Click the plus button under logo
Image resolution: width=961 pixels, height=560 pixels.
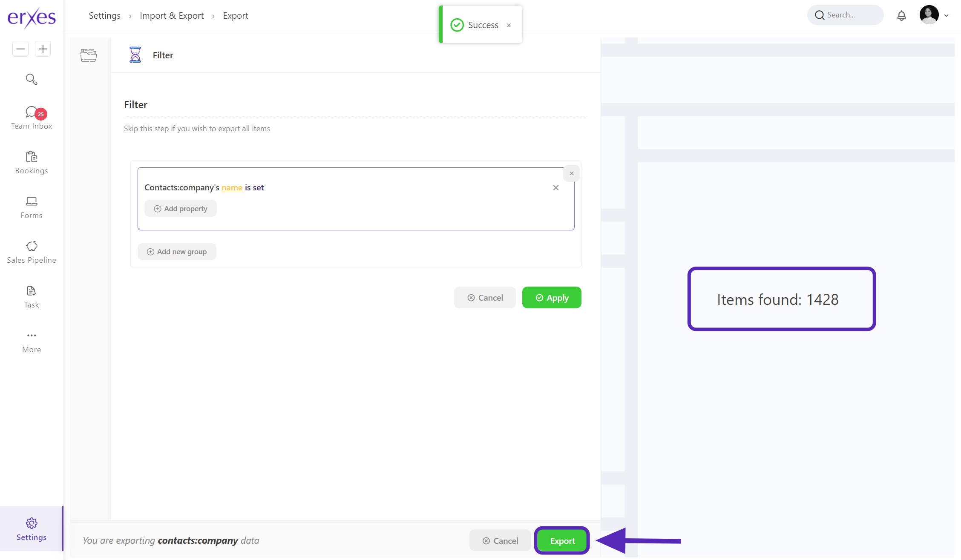[x=43, y=49]
